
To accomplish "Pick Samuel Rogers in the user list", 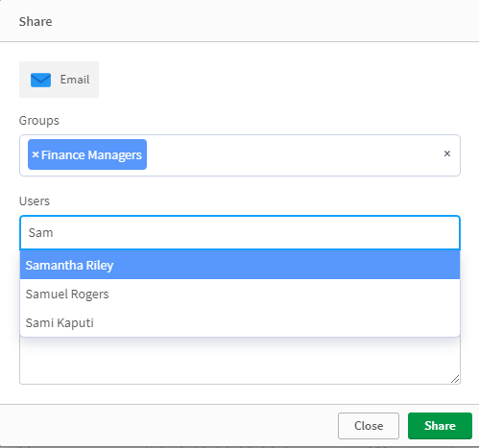I will click(x=240, y=294).
